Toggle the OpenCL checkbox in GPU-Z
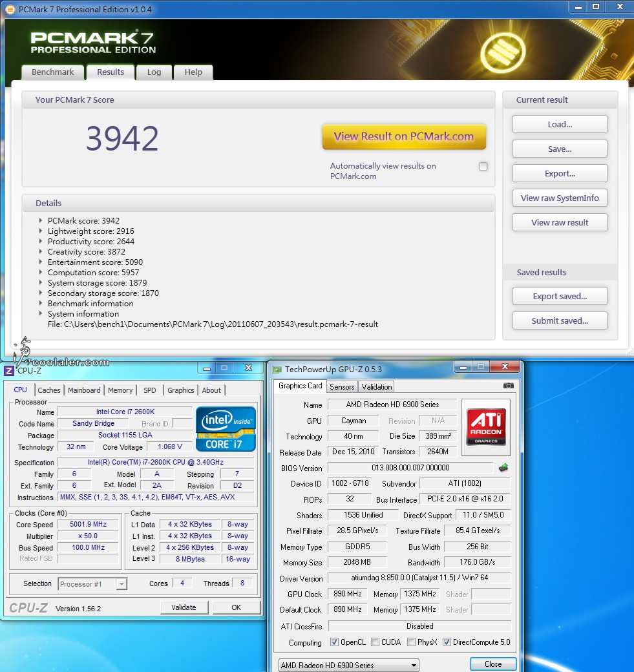 click(x=334, y=642)
